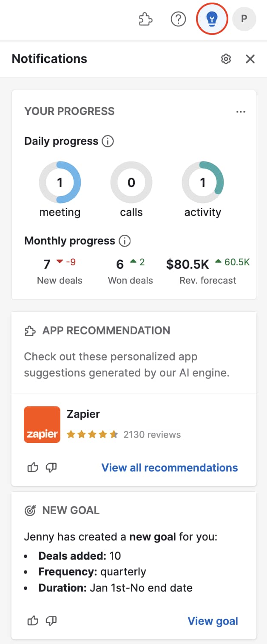Open notification settings via gear icon

click(x=226, y=59)
